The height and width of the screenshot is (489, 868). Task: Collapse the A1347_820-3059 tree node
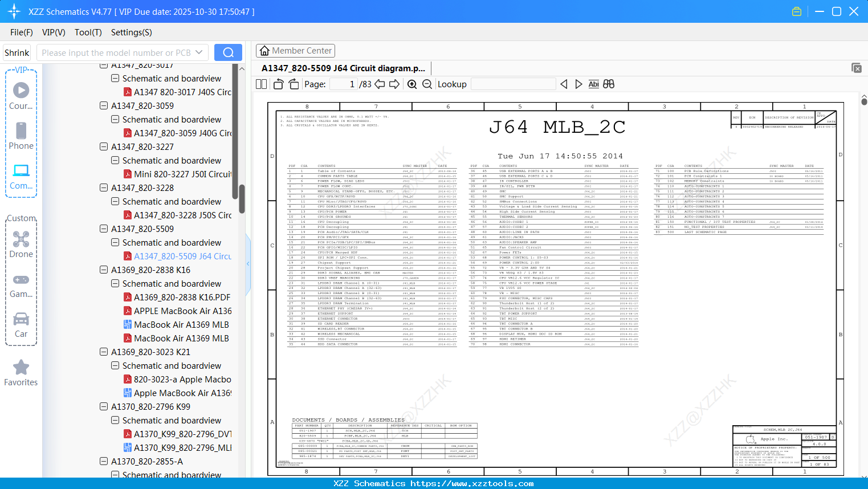104,105
